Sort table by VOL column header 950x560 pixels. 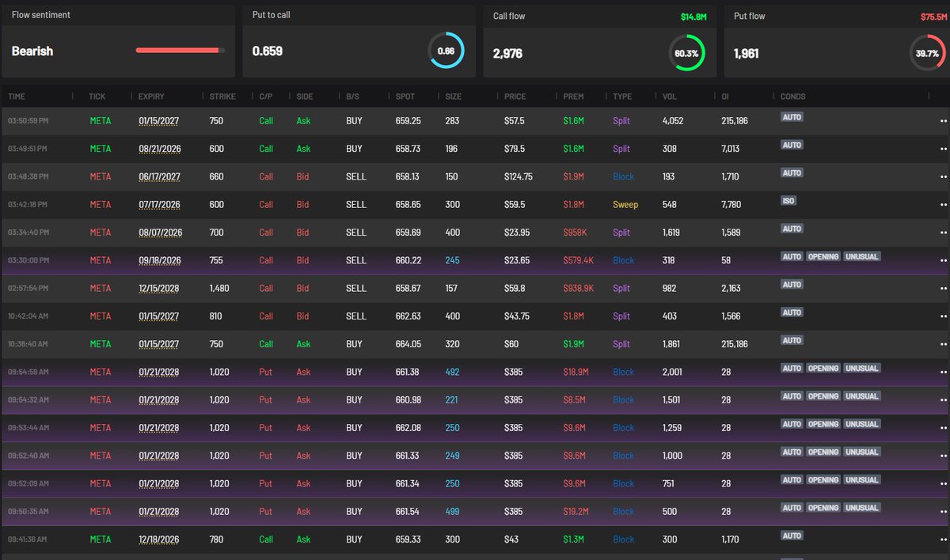670,96
